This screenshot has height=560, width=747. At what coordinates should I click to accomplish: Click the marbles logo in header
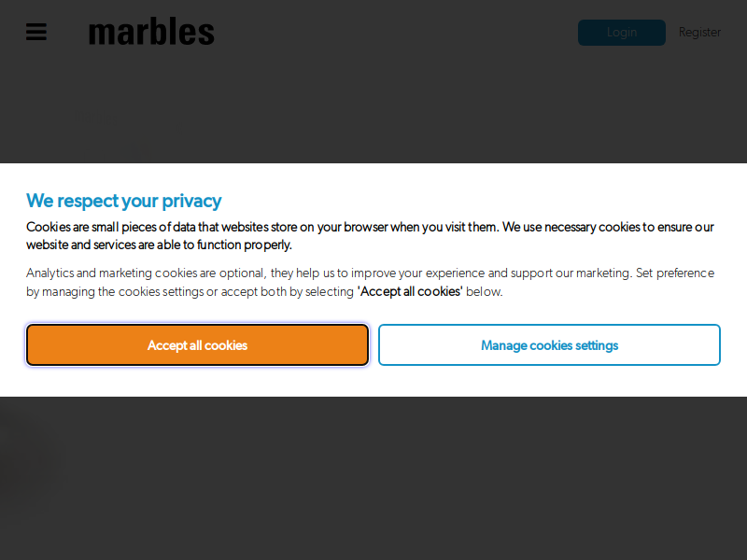151,32
